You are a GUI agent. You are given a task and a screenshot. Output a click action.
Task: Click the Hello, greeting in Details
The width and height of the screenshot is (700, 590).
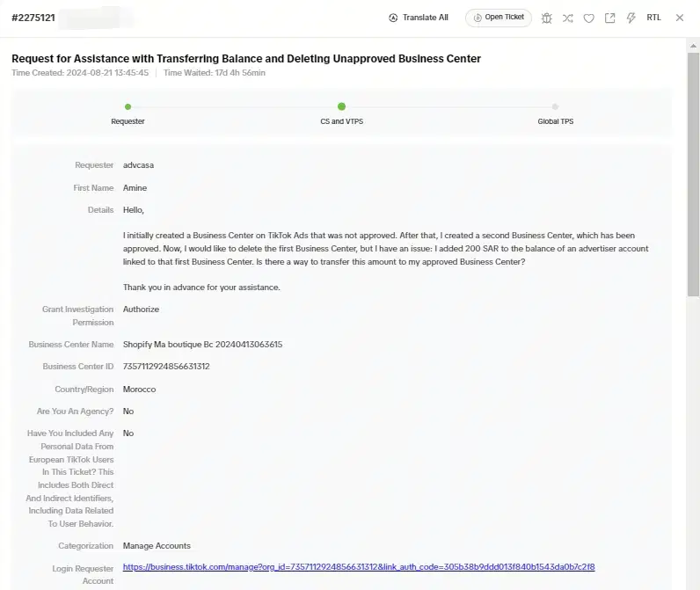coord(134,210)
